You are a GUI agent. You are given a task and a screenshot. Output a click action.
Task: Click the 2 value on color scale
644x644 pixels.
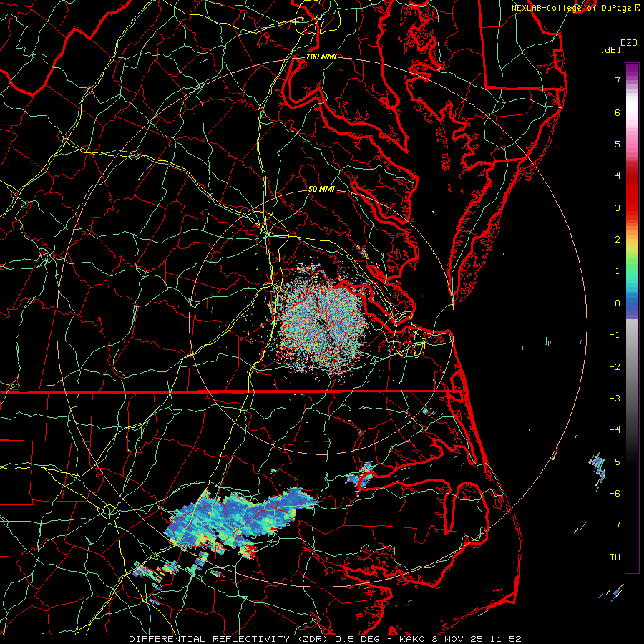[618, 240]
